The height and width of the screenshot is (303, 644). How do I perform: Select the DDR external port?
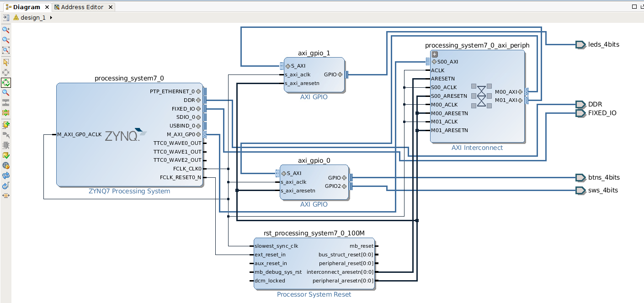pos(580,104)
